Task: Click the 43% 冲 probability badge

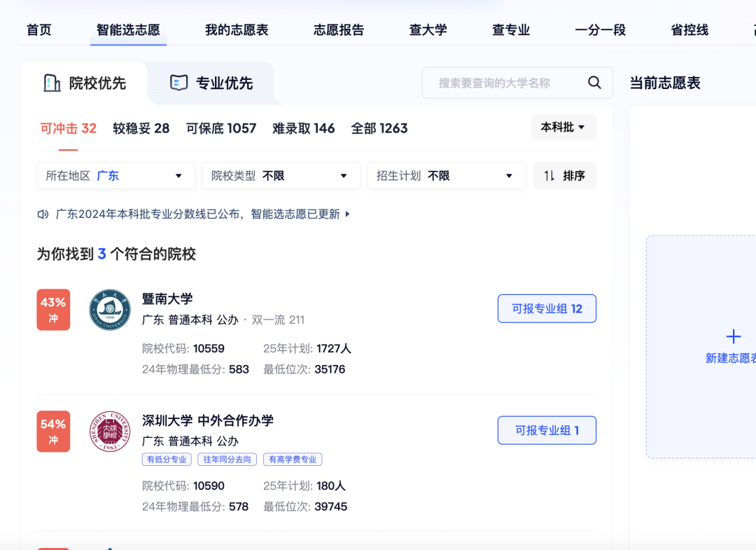Action: (x=53, y=310)
